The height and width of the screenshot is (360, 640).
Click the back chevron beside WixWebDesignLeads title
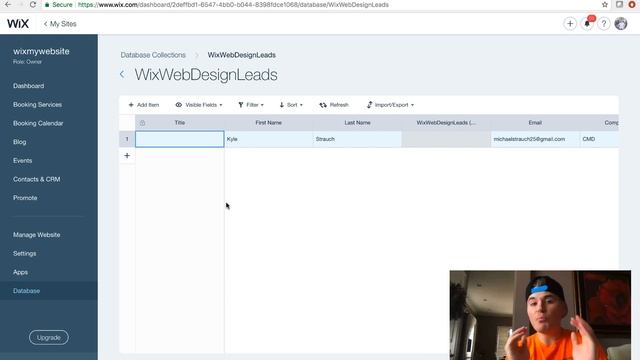coord(122,74)
